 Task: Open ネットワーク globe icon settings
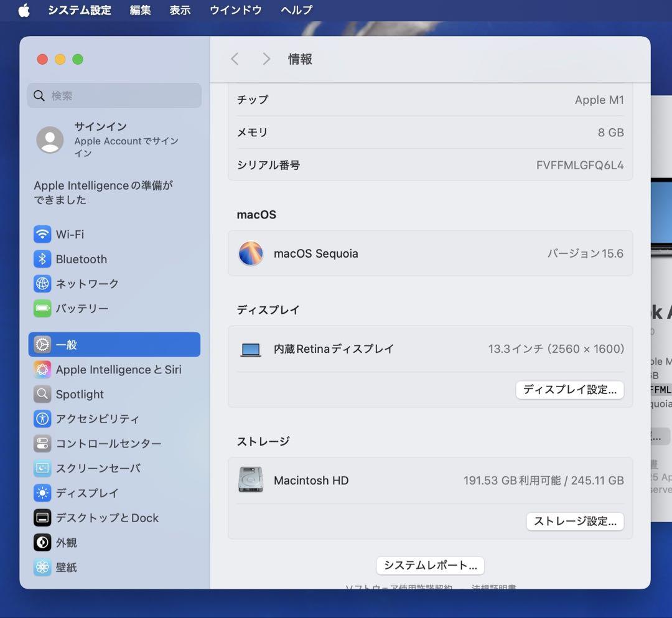click(x=42, y=284)
